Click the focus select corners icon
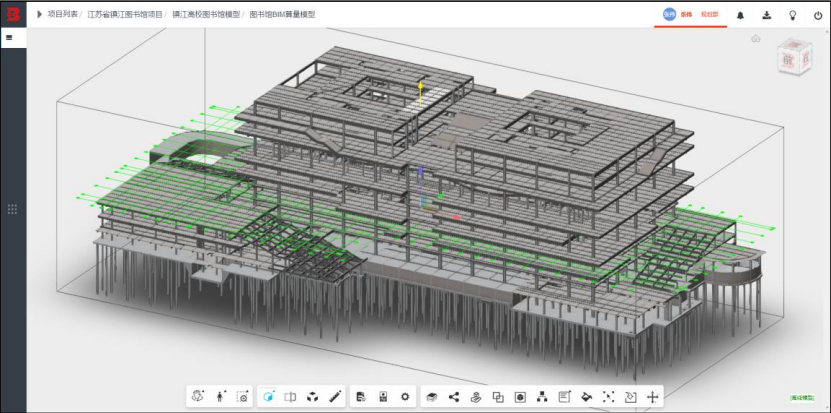831x413 pixels. coord(608,397)
